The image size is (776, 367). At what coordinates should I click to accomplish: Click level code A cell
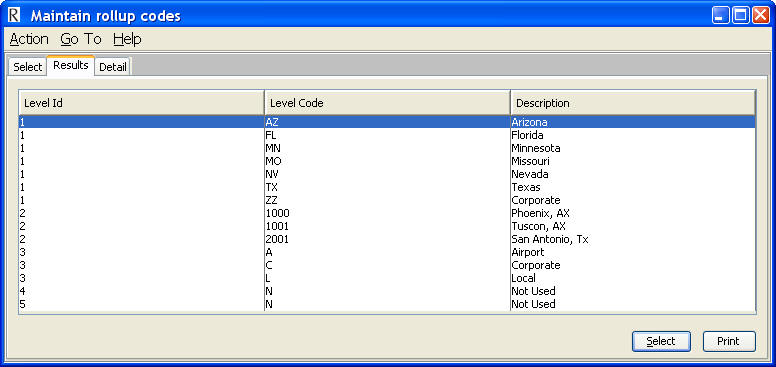pyautogui.click(x=388, y=252)
